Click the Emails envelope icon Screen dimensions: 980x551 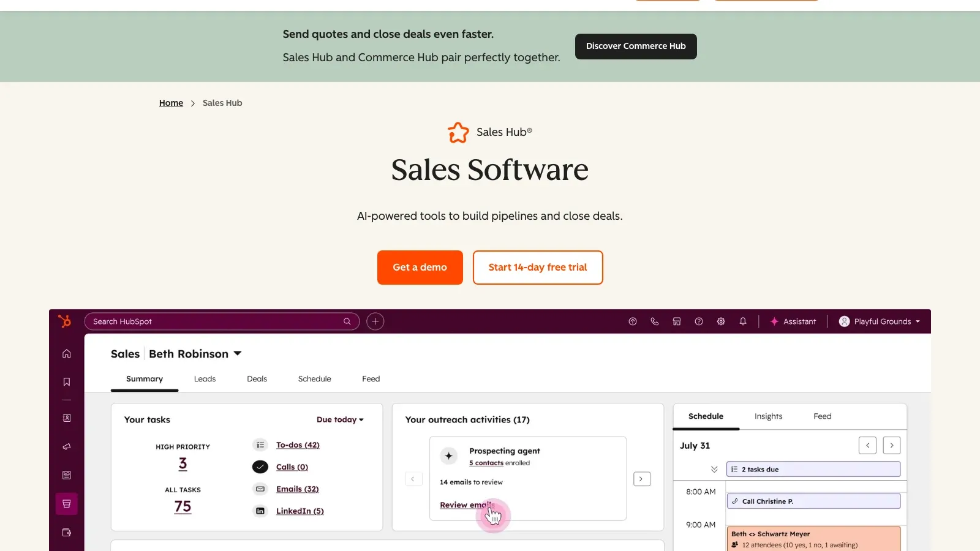[x=260, y=489]
